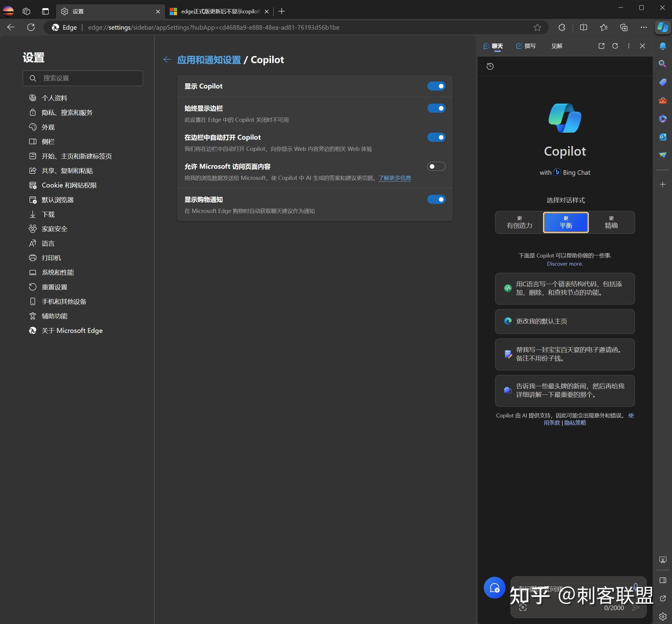The height and width of the screenshot is (624, 672).
Task: Click the Split screen toolbar icon
Action: (583, 27)
